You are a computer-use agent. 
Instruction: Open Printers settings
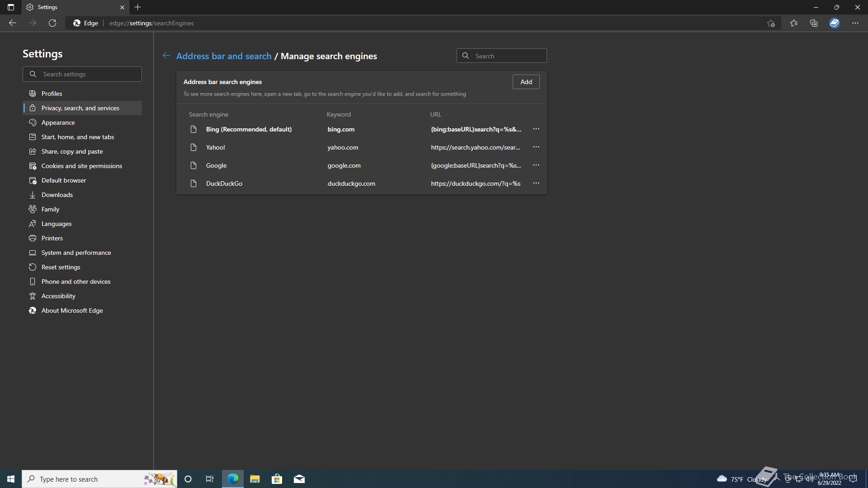click(x=82, y=238)
